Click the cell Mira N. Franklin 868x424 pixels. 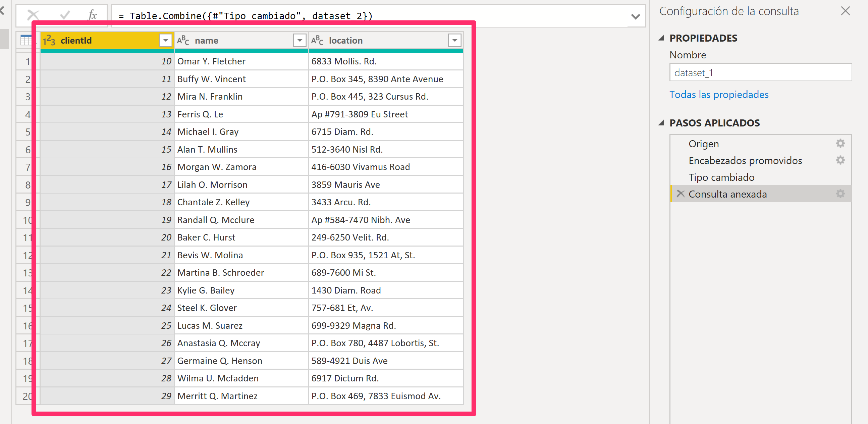[x=241, y=96]
